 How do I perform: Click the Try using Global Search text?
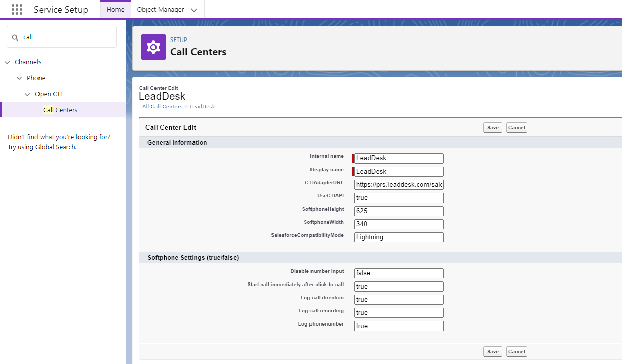point(42,147)
